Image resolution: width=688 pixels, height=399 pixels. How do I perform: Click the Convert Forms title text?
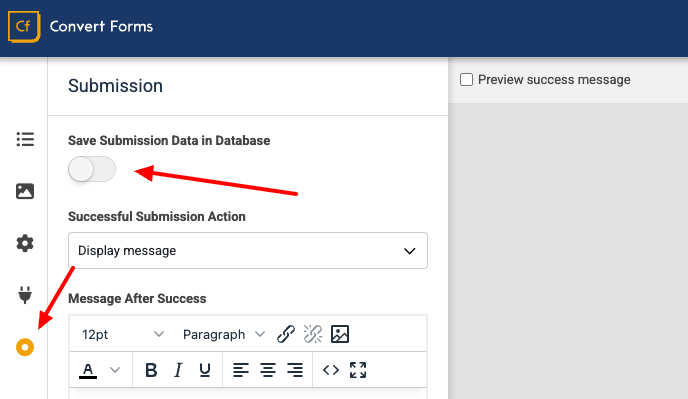click(101, 26)
